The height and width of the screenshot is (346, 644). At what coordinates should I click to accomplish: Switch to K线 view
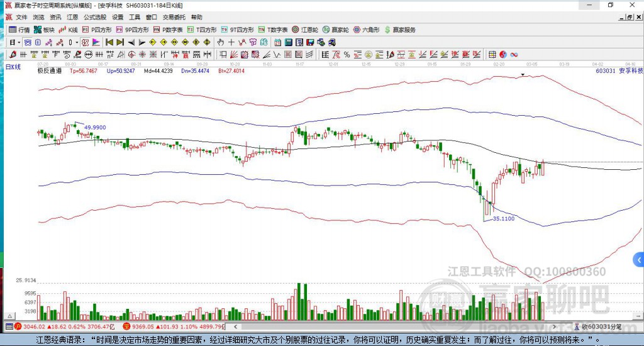(68, 30)
